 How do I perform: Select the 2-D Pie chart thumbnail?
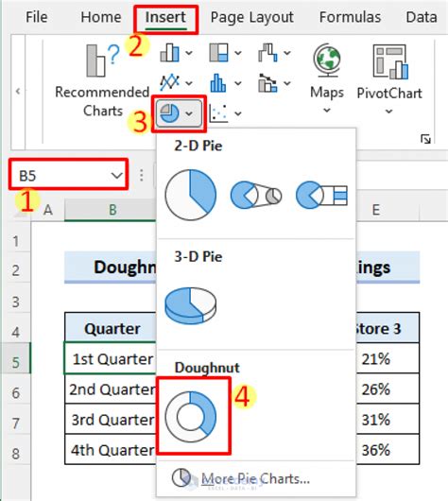point(191,195)
